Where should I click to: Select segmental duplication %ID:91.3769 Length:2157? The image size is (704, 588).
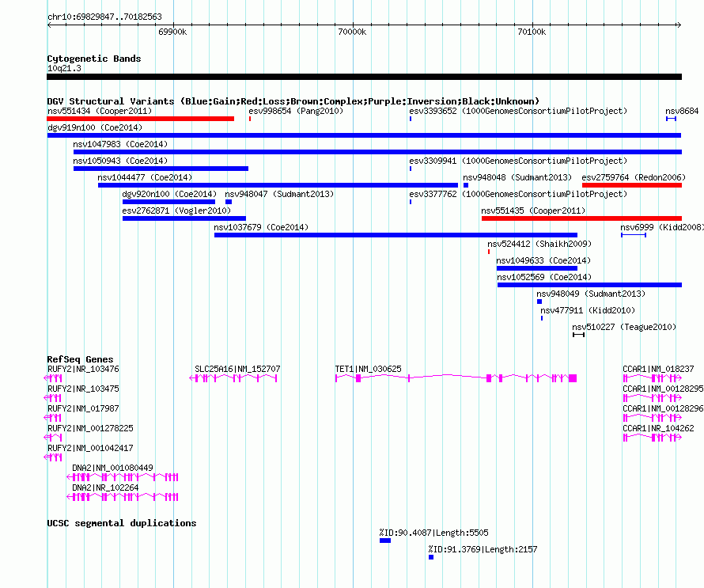[431, 557]
